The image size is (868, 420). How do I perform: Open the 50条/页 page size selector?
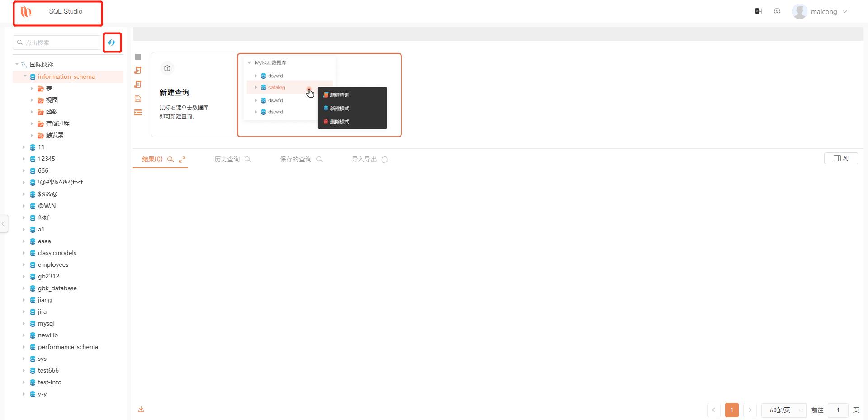(783, 410)
